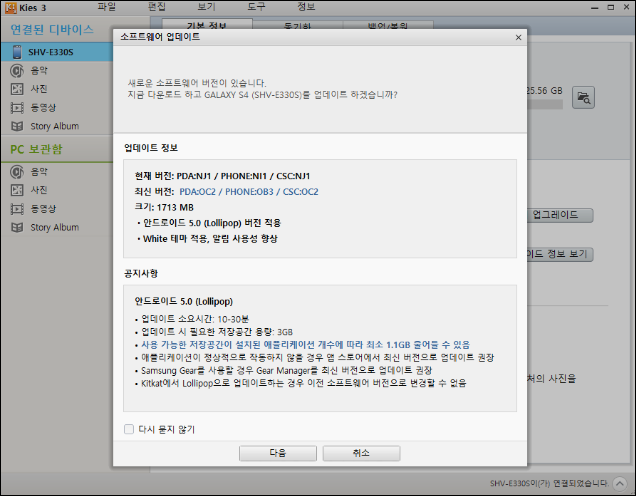Click the 취소 button

[361, 453]
